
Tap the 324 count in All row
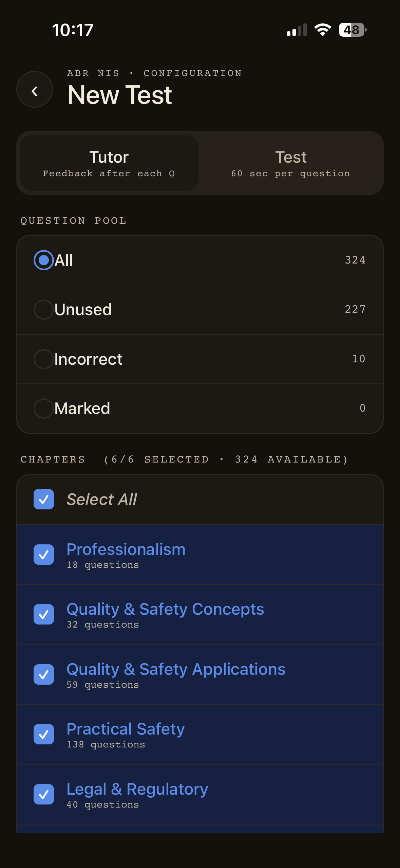coord(355,260)
